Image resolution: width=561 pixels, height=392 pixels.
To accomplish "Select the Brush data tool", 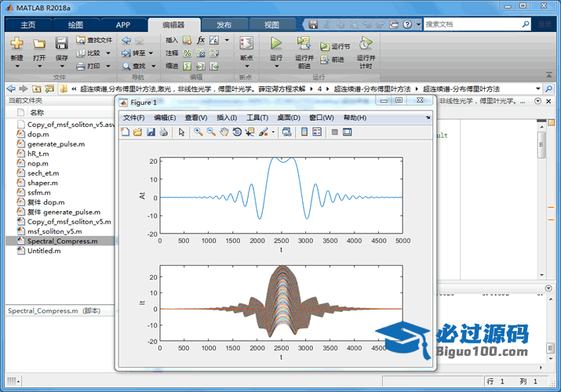I will 264,132.
